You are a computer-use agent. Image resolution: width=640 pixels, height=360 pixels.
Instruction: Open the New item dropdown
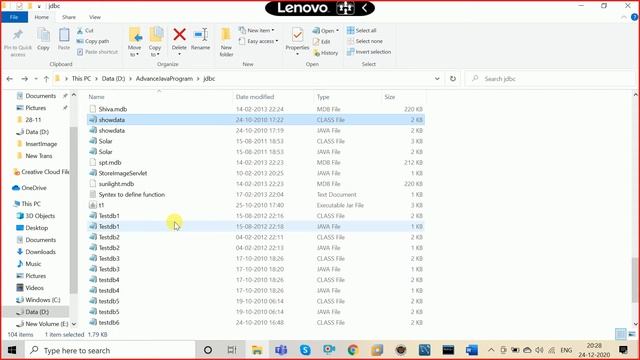coord(257,31)
